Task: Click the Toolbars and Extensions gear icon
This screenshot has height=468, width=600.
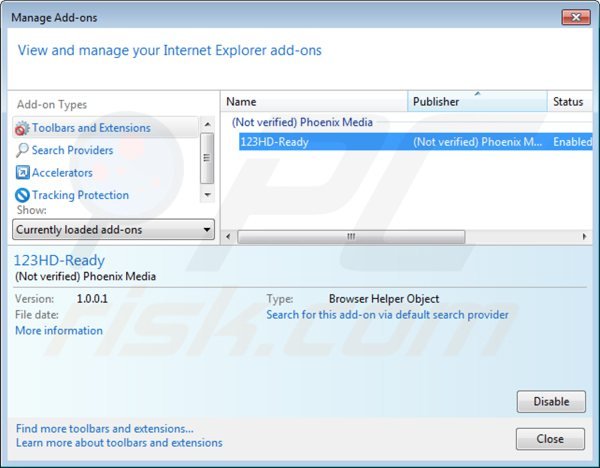Action: (x=22, y=128)
